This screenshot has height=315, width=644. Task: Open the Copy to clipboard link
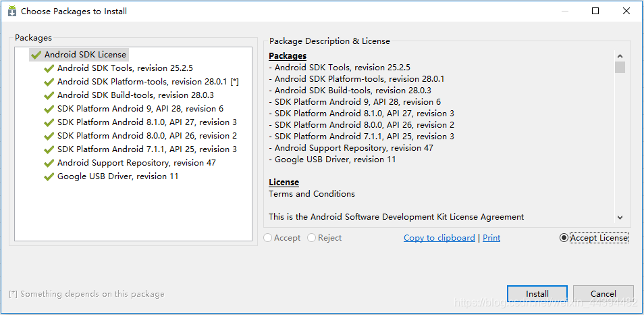(439, 238)
